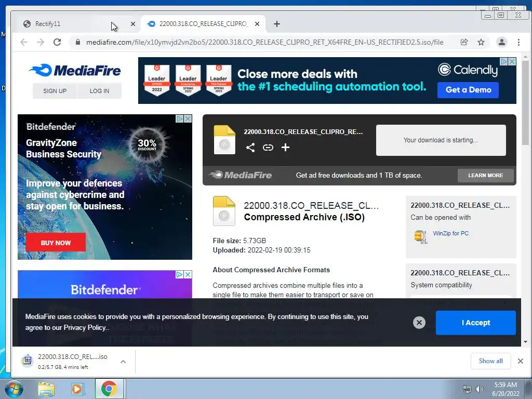Click SIGN UP button
This screenshot has height=399, width=532.
point(55,91)
